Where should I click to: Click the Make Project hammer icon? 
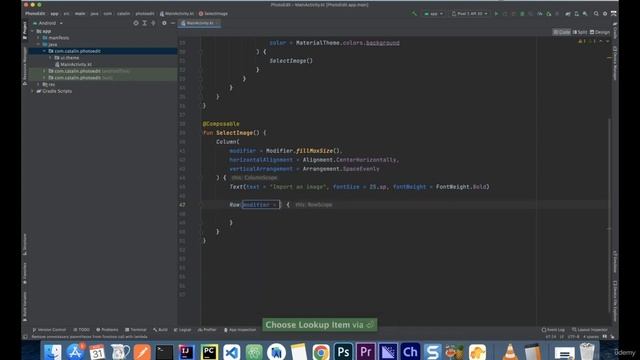point(414,13)
